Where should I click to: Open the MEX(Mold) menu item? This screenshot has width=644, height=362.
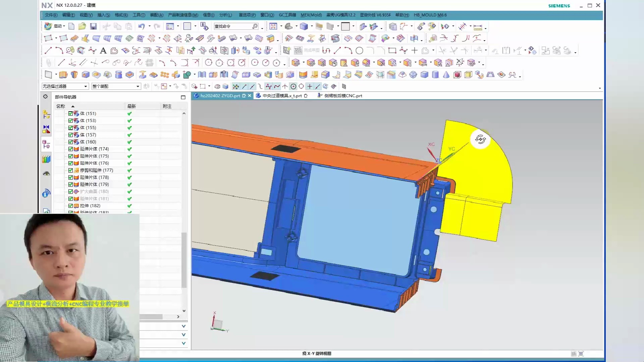(311, 15)
